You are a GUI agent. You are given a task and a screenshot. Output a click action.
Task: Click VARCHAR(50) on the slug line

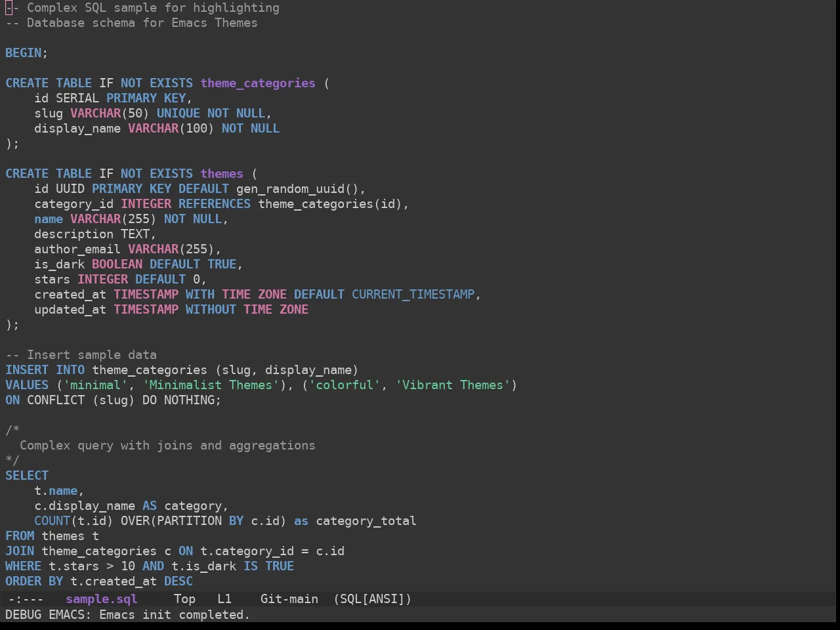(x=110, y=113)
